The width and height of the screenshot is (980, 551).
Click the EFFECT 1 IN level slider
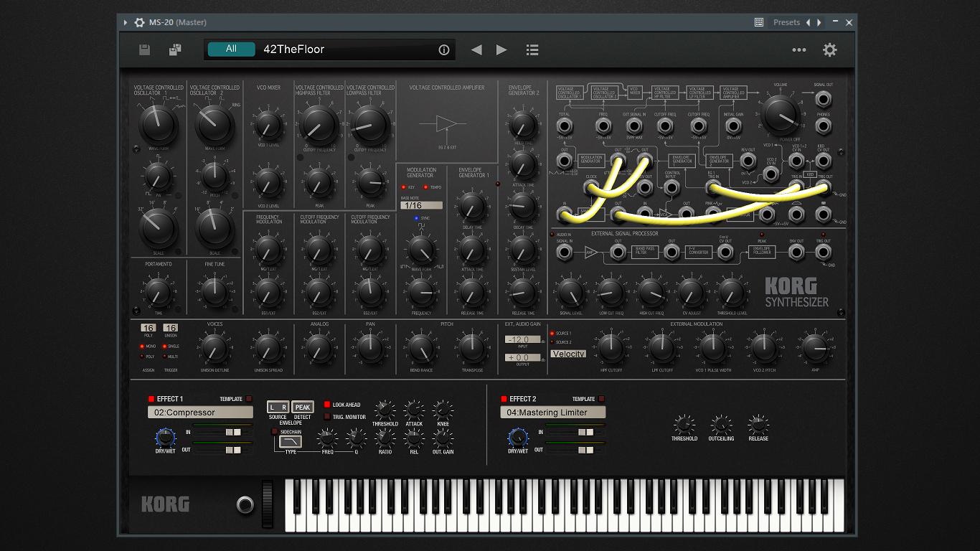[233, 433]
